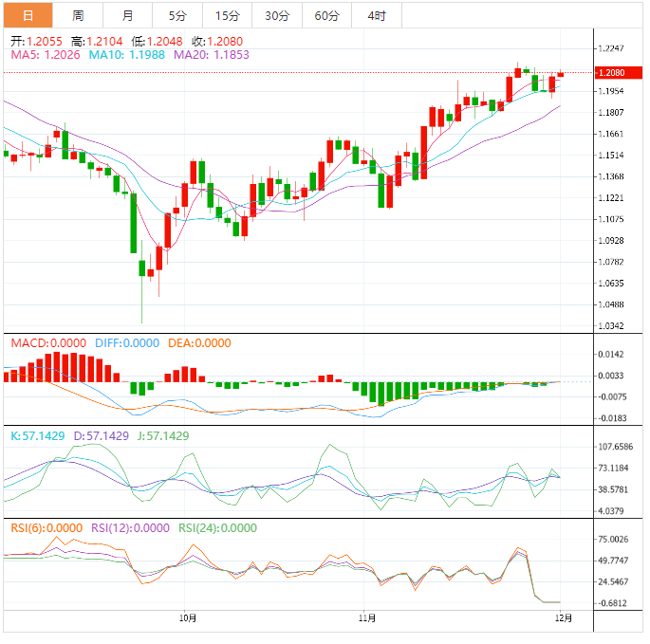Click the -0.6812 RSI axis label
The height and width of the screenshot is (644, 650).
pos(612,603)
